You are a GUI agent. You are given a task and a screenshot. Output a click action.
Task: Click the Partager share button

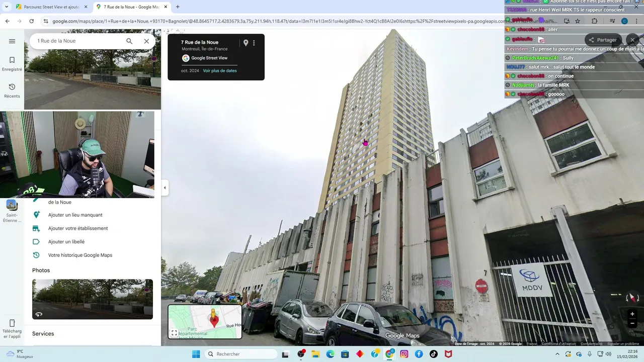tap(603, 40)
